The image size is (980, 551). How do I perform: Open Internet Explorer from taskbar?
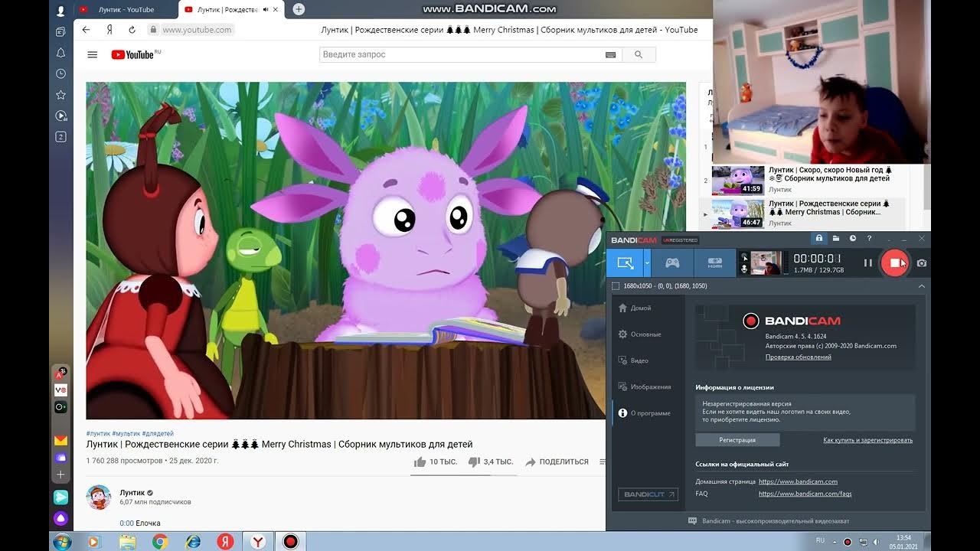tap(193, 542)
